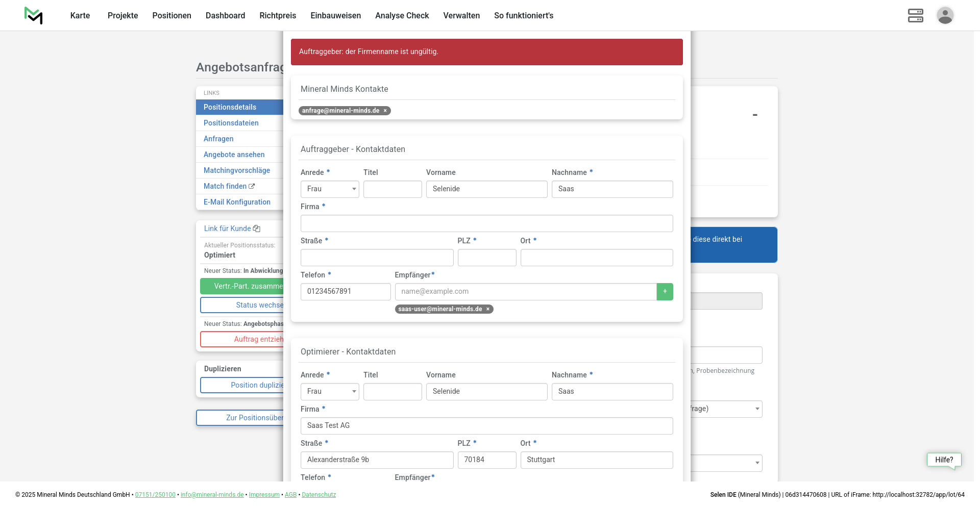
Task: Open Analyse Check in navigation bar
Action: tap(402, 15)
